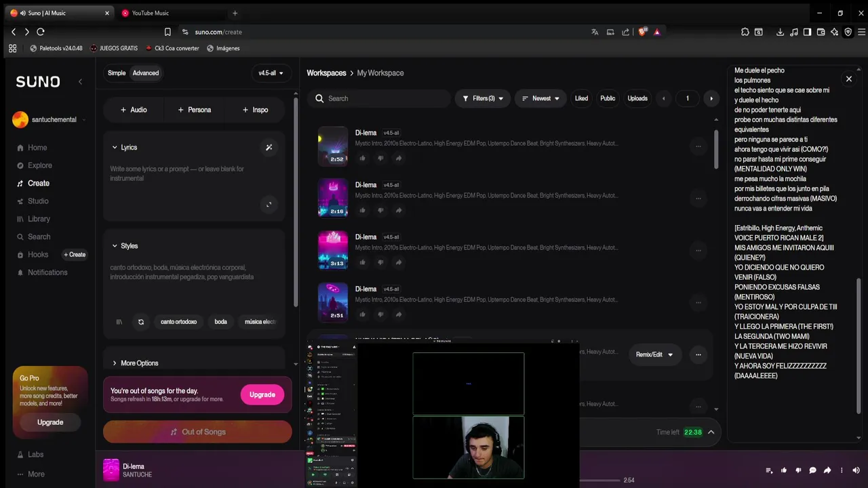Click Upgrade in the Go Pro card
The width and height of the screenshot is (868, 488).
[50, 422]
